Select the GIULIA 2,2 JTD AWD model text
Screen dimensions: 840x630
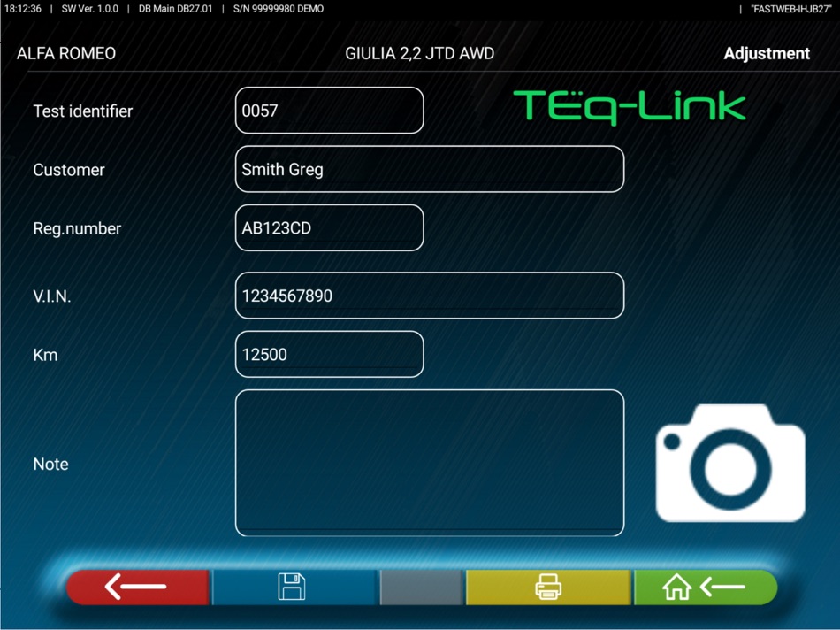[x=419, y=54]
